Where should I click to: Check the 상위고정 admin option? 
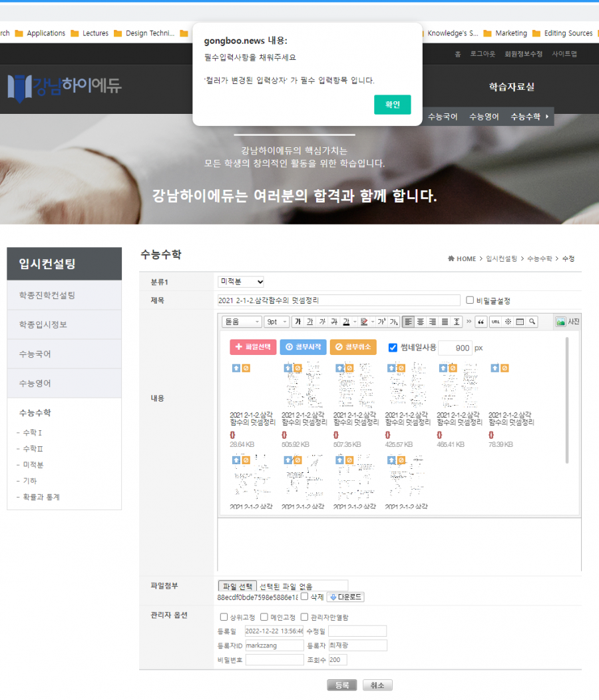(224, 617)
